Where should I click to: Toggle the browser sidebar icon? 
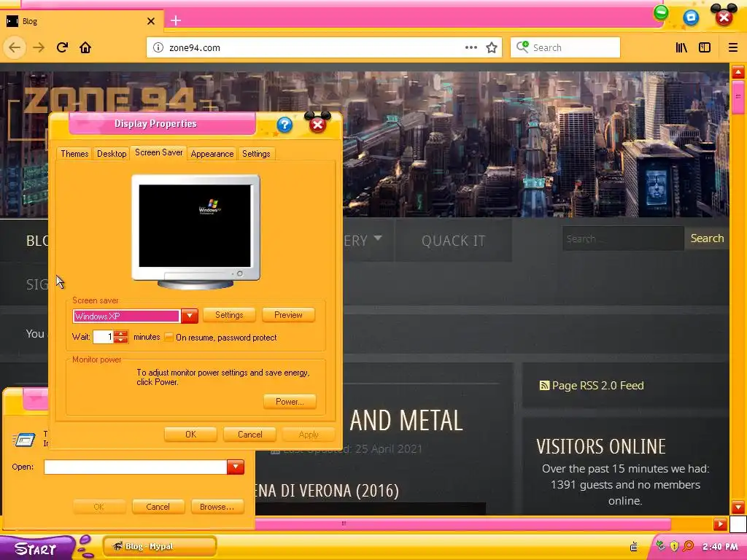click(x=705, y=47)
